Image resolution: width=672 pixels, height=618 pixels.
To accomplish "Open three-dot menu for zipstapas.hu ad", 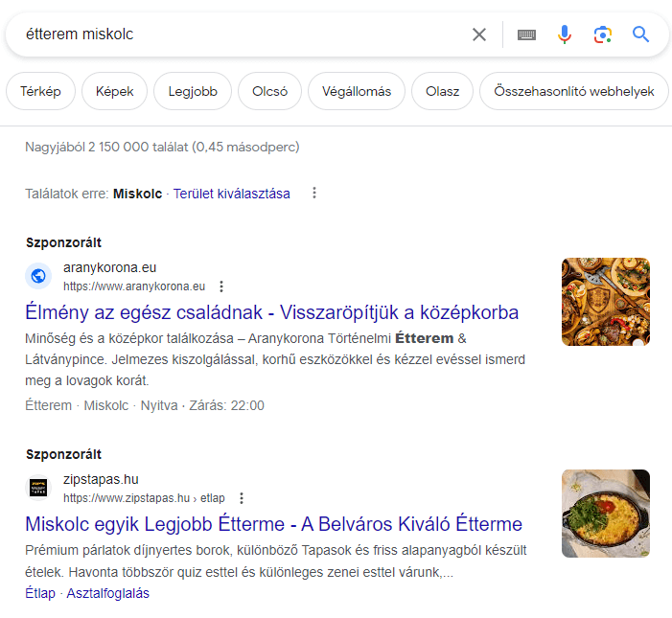I will tap(242, 498).
